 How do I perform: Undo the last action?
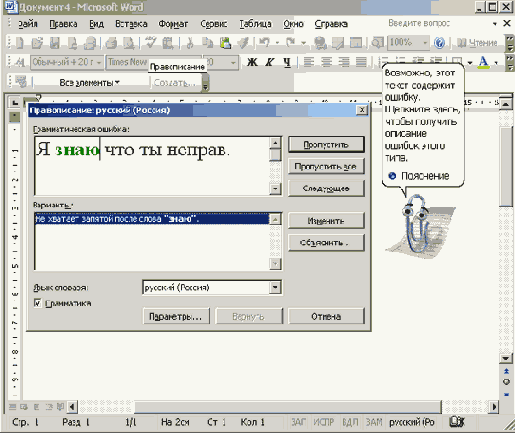point(264,43)
